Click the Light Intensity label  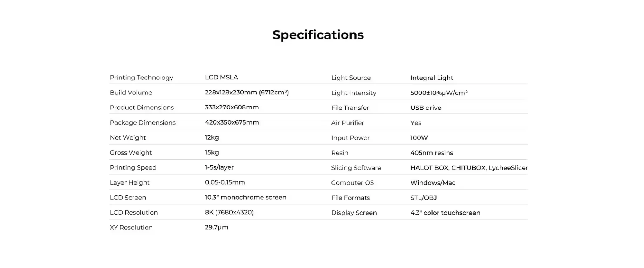tap(353, 93)
